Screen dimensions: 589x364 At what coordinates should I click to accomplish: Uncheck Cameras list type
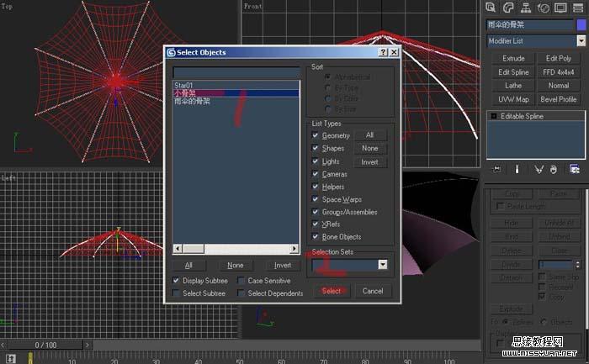pyautogui.click(x=316, y=174)
